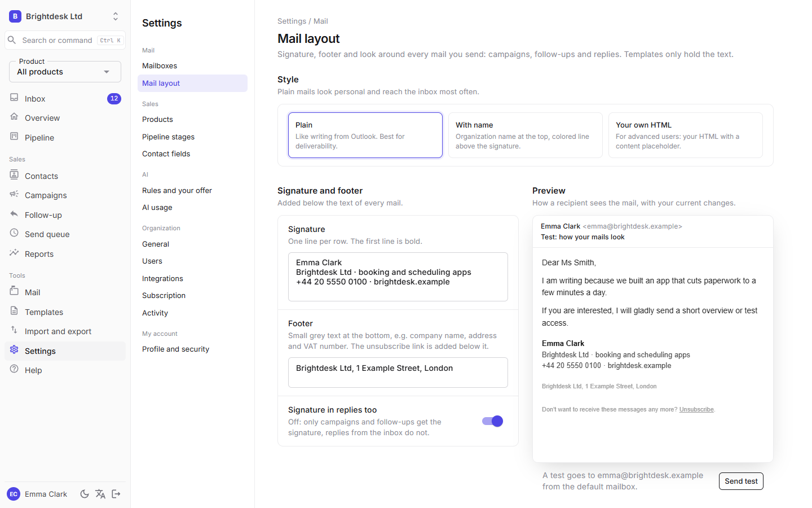Image resolution: width=812 pixels, height=508 pixels.
Task: Open the language translate icon
Action: 100,494
